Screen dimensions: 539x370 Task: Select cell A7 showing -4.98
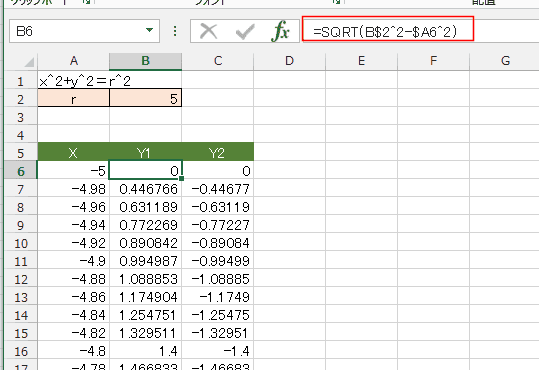tap(74, 189)
